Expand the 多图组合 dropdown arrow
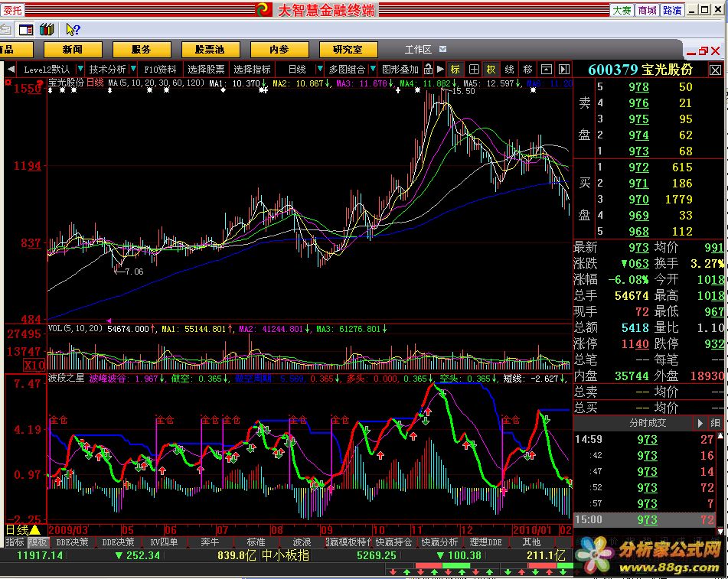 [372, 69]
